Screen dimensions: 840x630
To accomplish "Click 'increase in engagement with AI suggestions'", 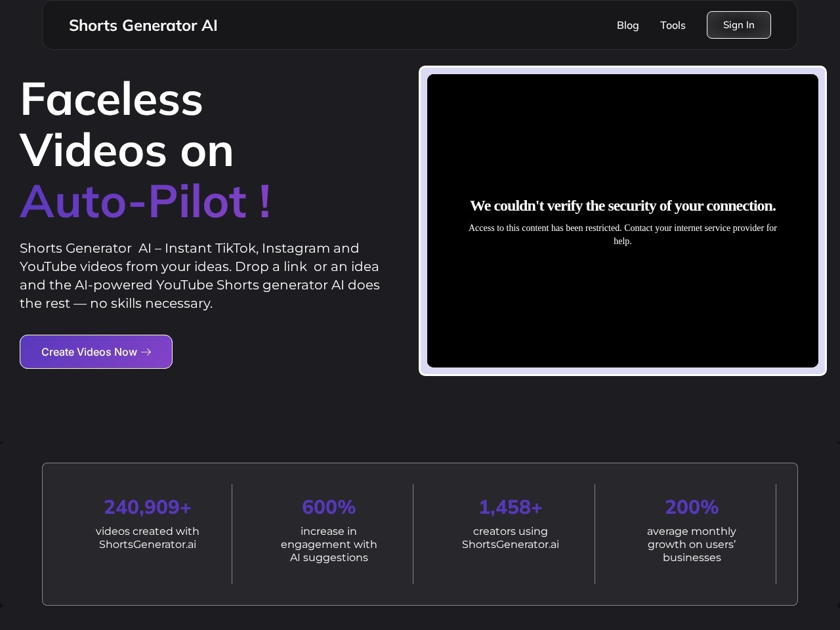I will click(x=329, y=544).
